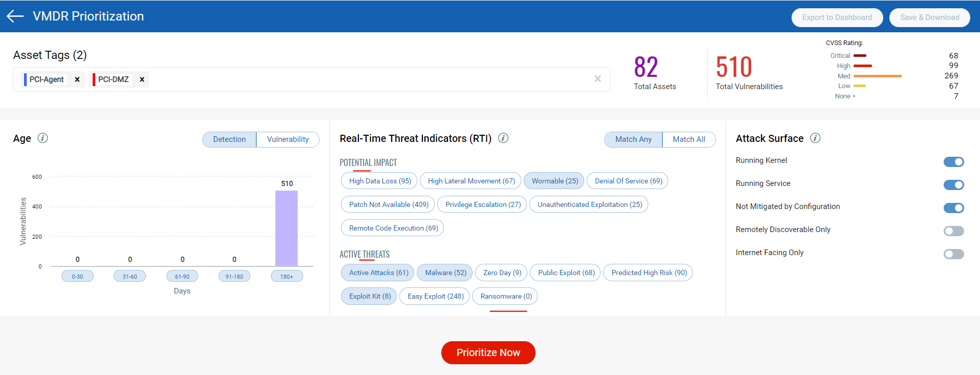
Task: Remove the PCI-DMZ asset tag
Action: coord(142,79)
